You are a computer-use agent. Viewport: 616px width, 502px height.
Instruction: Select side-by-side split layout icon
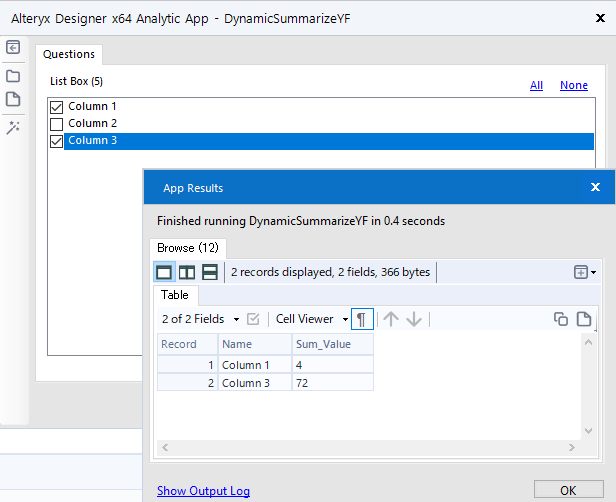pyautogui.click(x=187, y=272)
